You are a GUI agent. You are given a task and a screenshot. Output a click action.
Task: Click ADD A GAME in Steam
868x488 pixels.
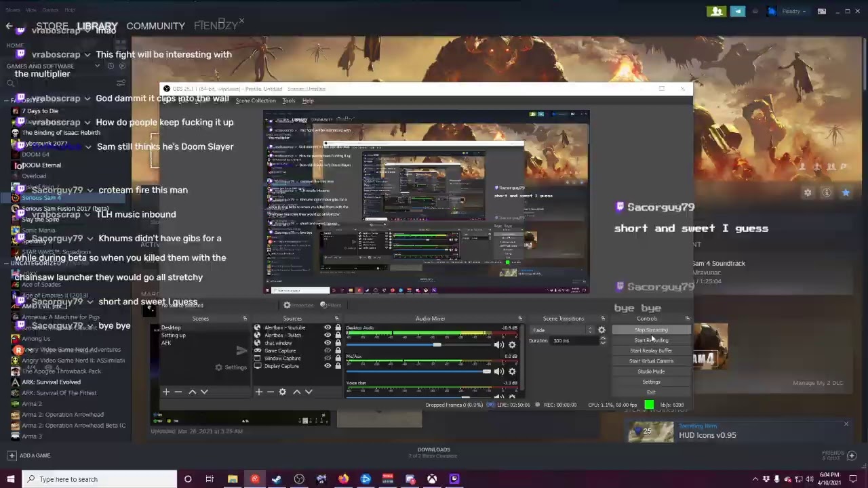[x=28, y=455]
